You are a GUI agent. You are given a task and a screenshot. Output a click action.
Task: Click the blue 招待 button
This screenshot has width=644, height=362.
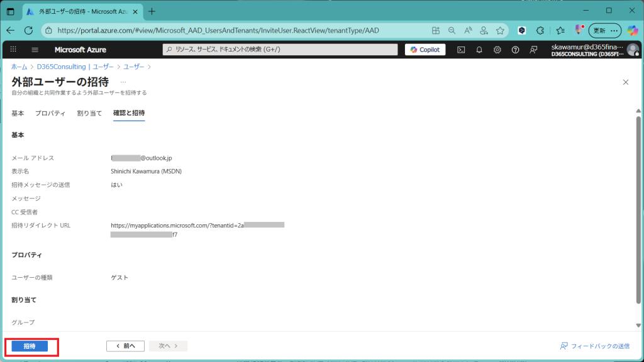click(30, 346)
